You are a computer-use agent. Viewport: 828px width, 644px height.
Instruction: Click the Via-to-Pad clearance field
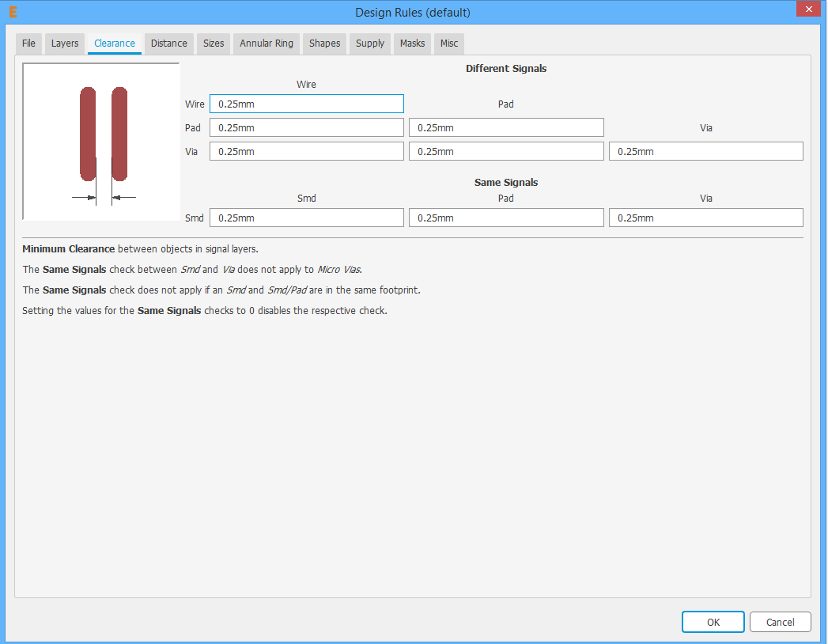(506, 151)
